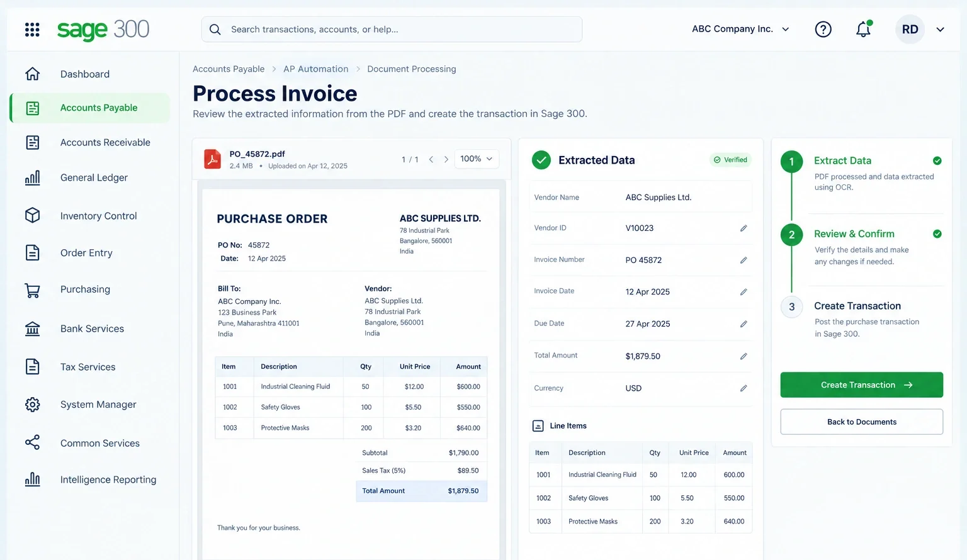
Task: Click the General Ledger chart icon
Action: pyautogui.click(x=33, y=178)
